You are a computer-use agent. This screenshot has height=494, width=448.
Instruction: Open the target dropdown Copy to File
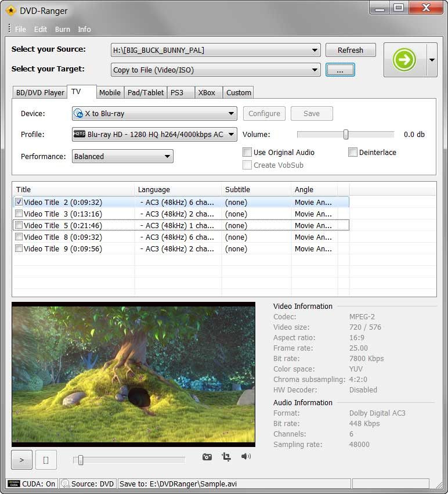click(215, 70)
